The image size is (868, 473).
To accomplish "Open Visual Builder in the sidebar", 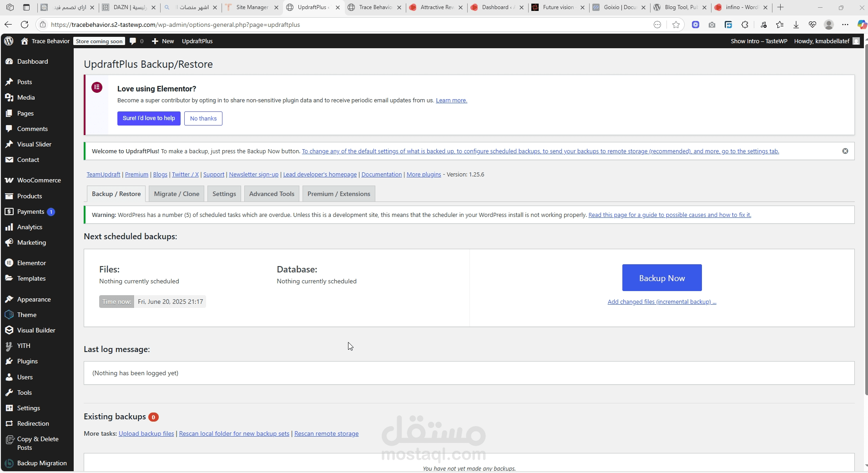I will click(36, 330).
